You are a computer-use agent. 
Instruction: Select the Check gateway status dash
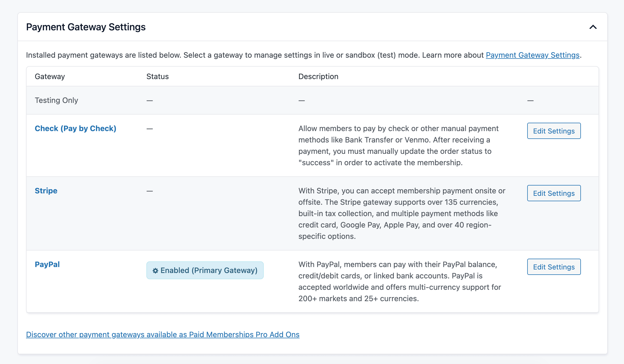click(149, 128)
